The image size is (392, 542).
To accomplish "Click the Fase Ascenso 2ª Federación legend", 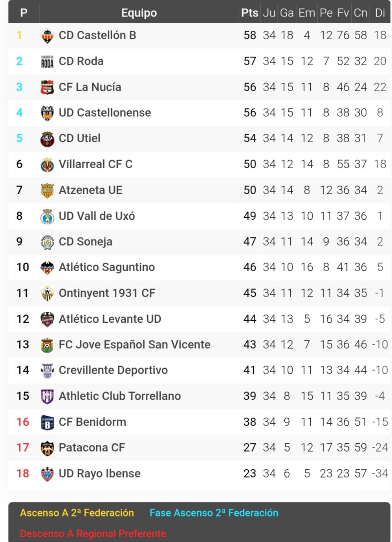I will click(x=214, y=513).
